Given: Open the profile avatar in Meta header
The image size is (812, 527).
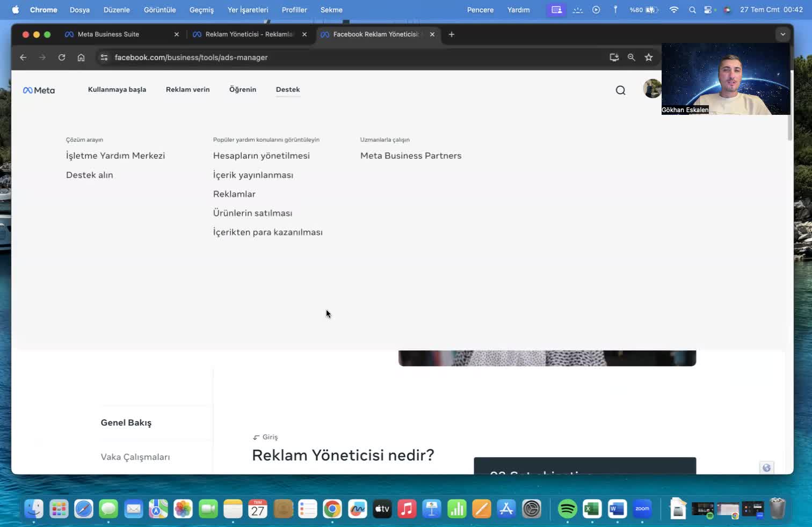Looking at the screenshot, I should pos(652,89).
